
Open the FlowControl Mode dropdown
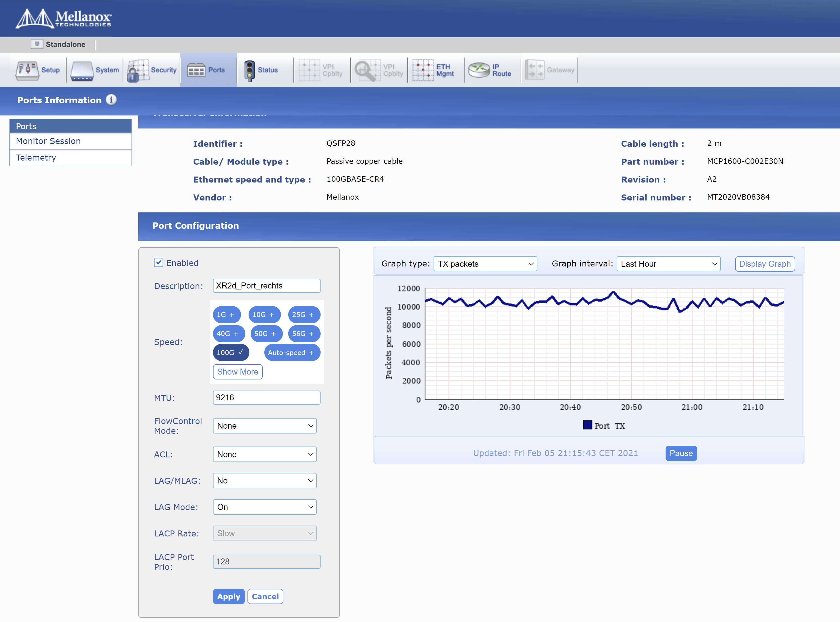tap(265, 426)
